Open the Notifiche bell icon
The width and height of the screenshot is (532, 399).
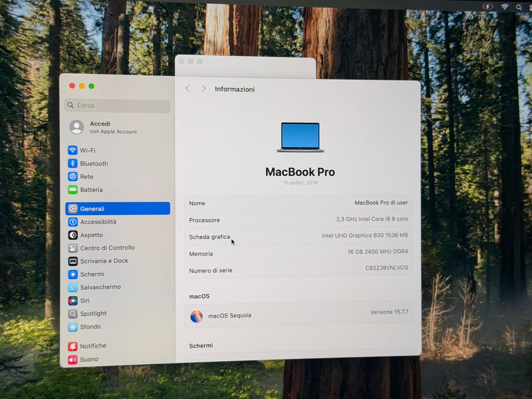[73, 346]
